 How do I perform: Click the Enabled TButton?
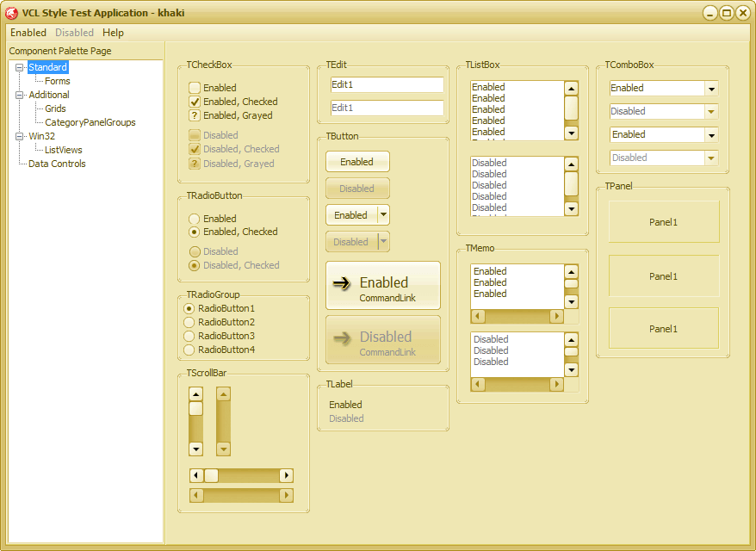pyautogui.click(x=357, y=162)
